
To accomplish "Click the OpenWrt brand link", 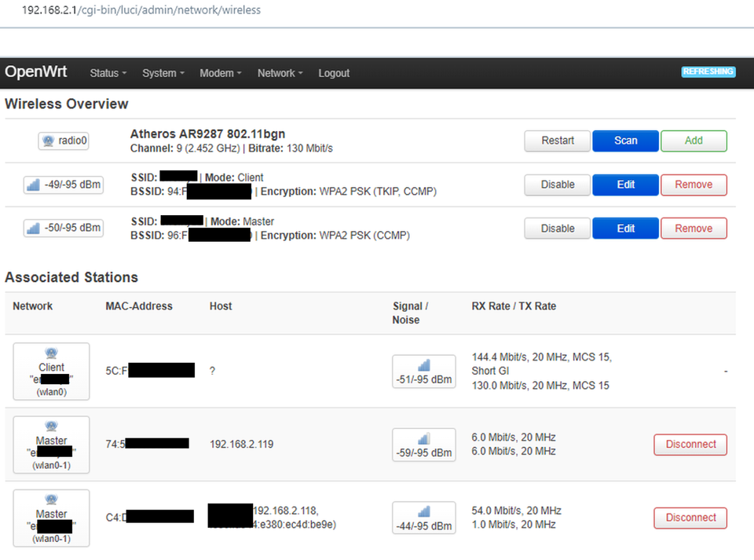I will pos(36,71).
